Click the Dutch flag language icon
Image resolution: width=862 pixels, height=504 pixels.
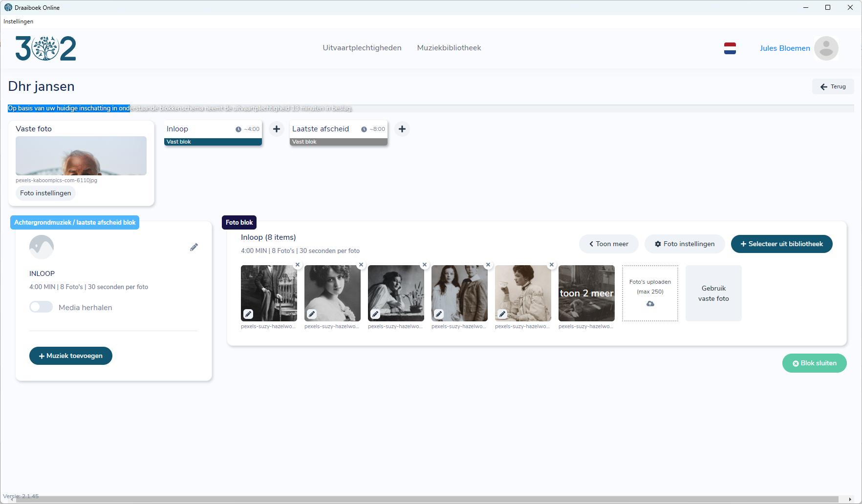[x=730, y=48]
